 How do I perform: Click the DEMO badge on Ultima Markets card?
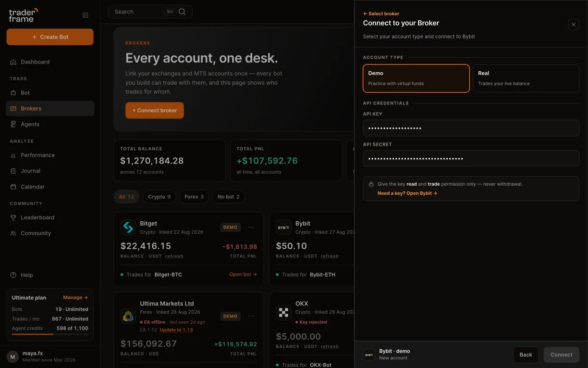click(x=231, y=316)
